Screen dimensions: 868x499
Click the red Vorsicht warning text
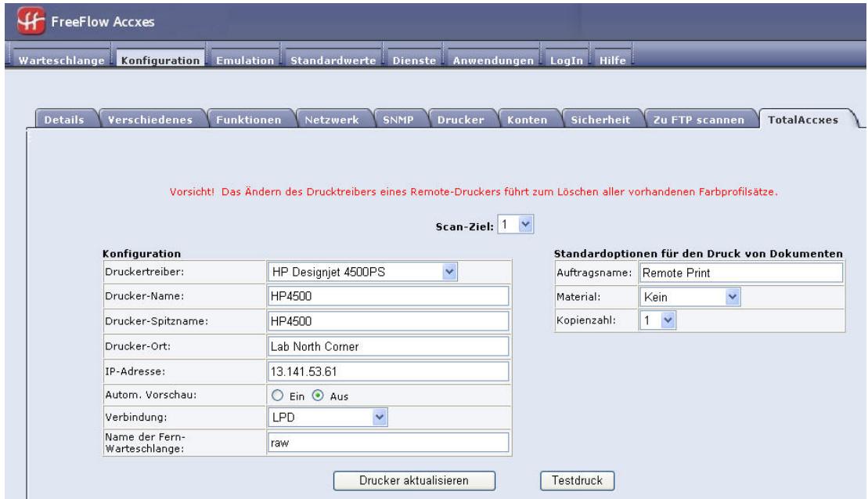tap(474, 192)
